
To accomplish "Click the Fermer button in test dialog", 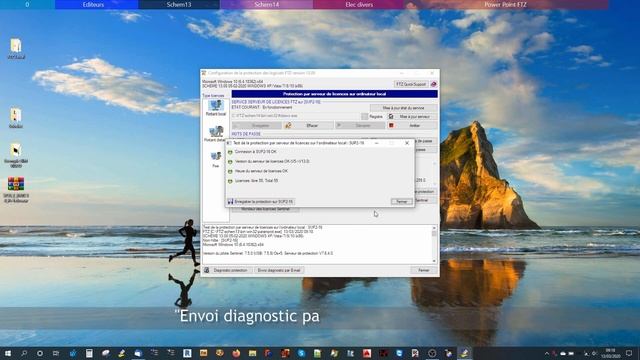I will pyautogui.click(x=402, y=202).
